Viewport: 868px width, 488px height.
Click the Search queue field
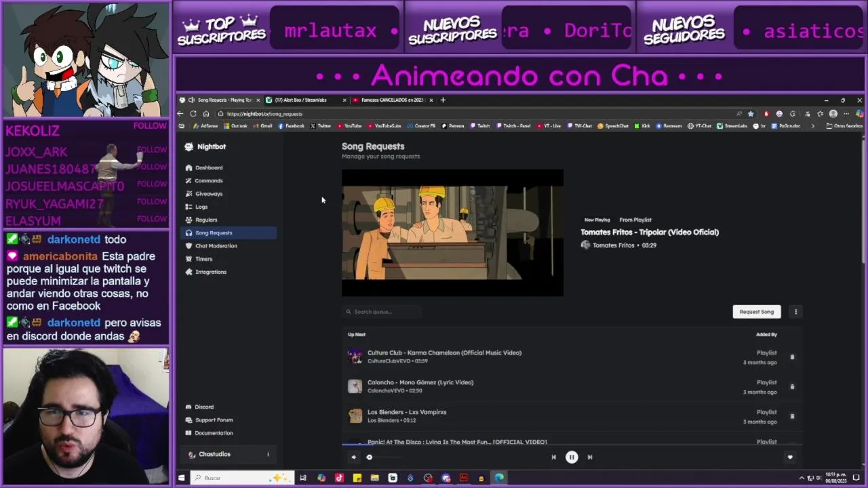[382, 312]
